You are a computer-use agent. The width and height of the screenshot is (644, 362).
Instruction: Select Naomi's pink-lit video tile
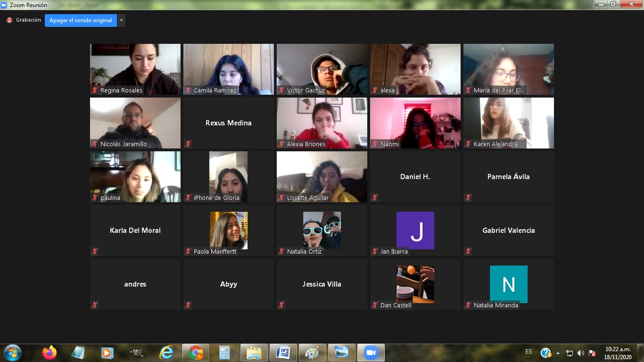(x=415, y=123)
